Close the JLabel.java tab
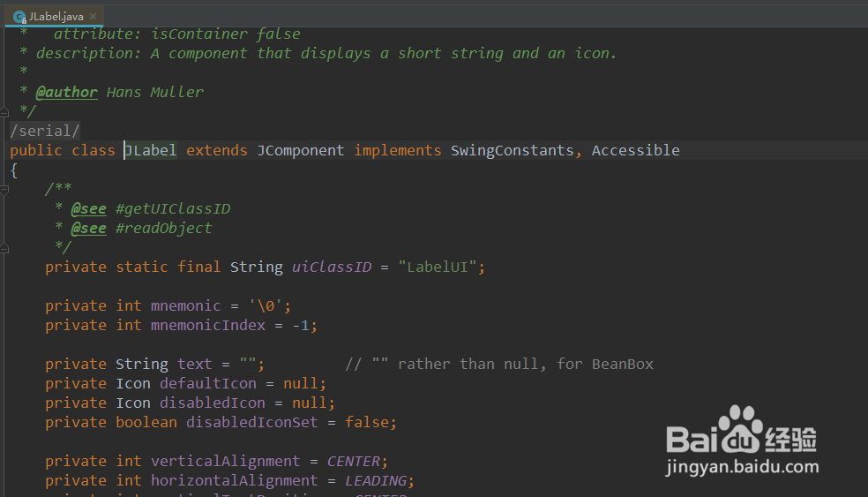 coord(93,17)
